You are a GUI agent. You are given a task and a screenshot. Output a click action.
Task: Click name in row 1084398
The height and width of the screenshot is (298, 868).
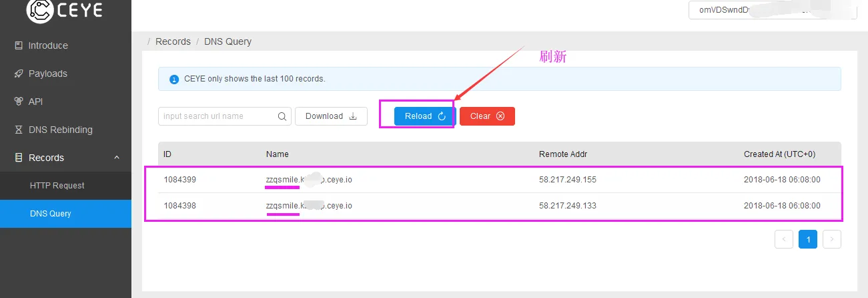click(309, 206)
